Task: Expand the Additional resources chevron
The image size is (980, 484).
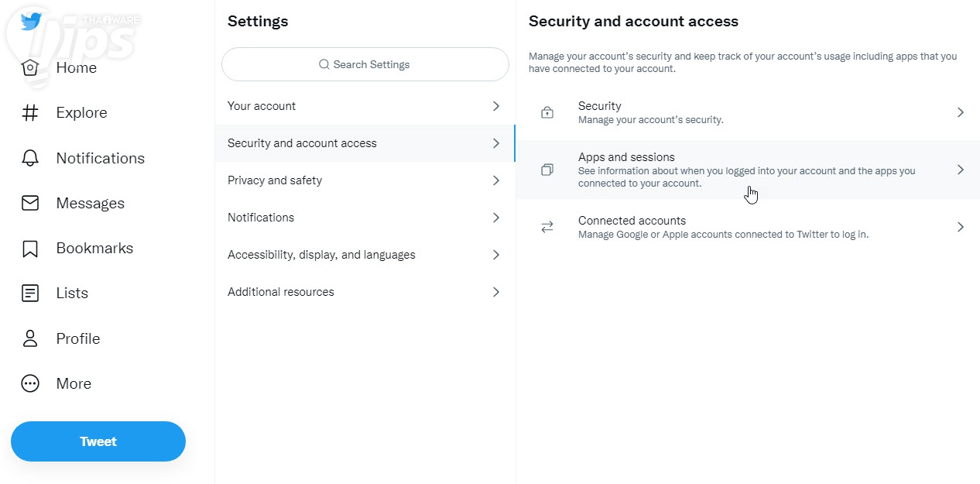Action: pos(496,292)
